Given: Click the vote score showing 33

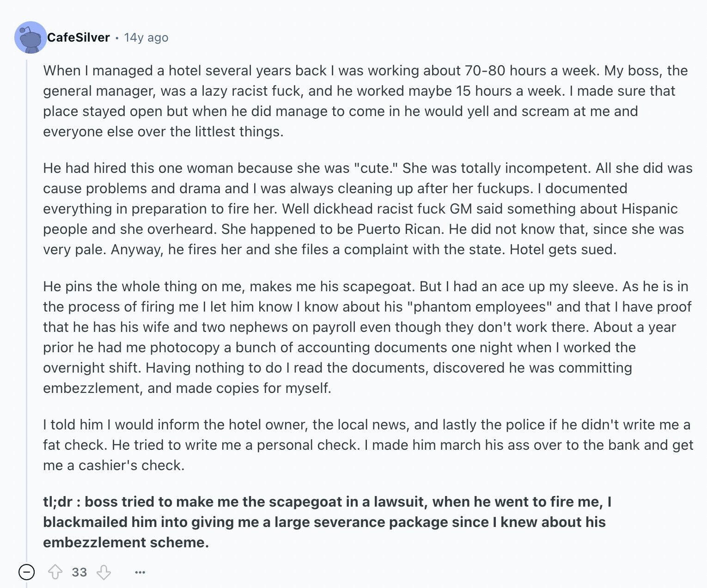Looking at the screenshot, I should pos(79,572).
